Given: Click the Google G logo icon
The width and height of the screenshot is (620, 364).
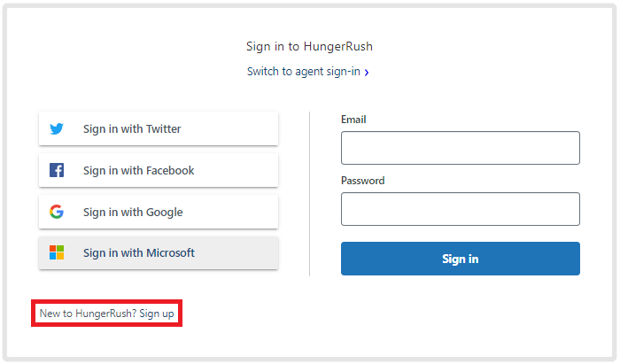Looking at the screenshot, I should (x=57, y=213).
